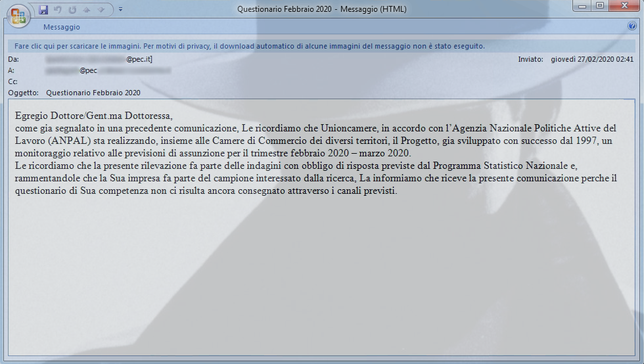This screenshot has height=364, width=644.
Task: Click the text (ANPAL) in the message body
Action: click(x=70, y=141)
